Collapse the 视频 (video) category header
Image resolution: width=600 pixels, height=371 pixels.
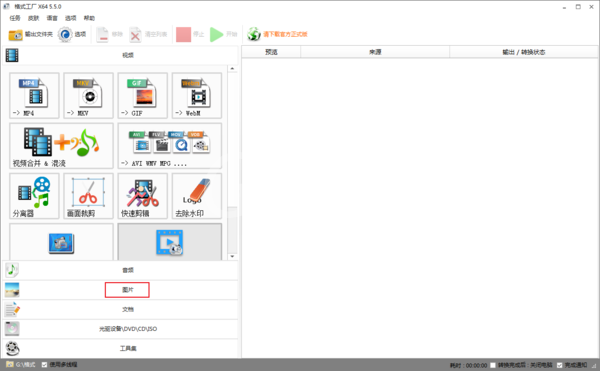tap(121, 55)
